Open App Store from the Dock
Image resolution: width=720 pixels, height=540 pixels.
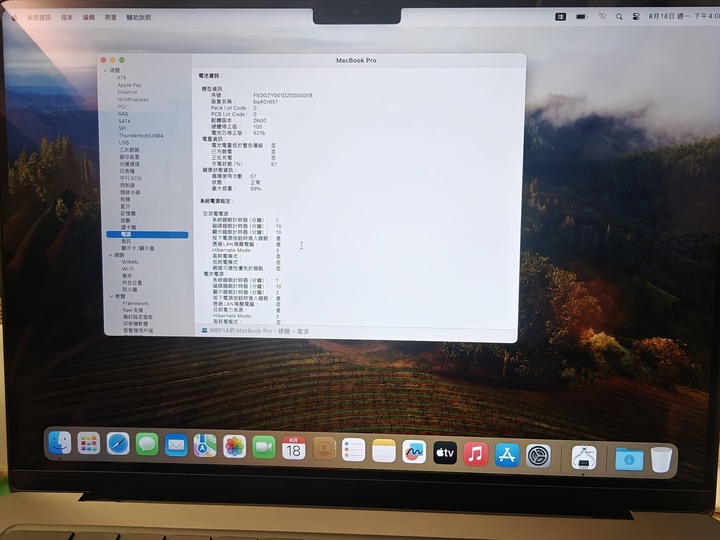tap(507, 455)
